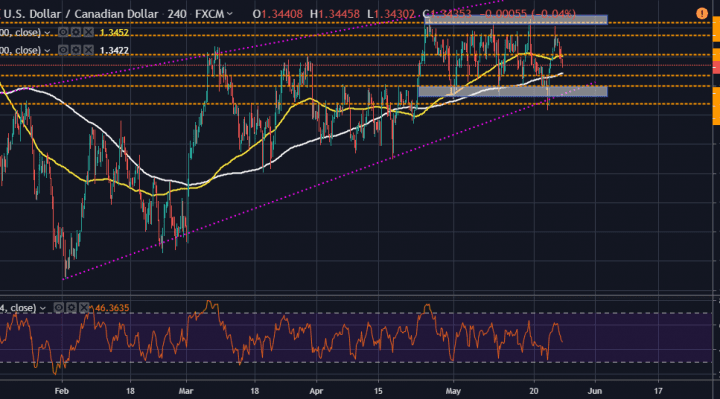Click the 240 timeframe label in title

pyautogui.click(x=177, y=14)
